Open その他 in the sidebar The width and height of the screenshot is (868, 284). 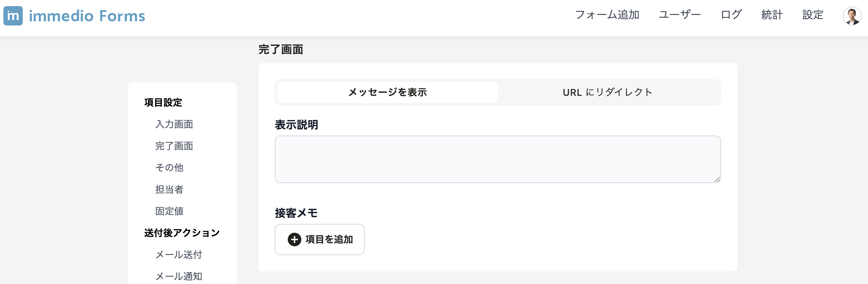[x=169, y=167]
